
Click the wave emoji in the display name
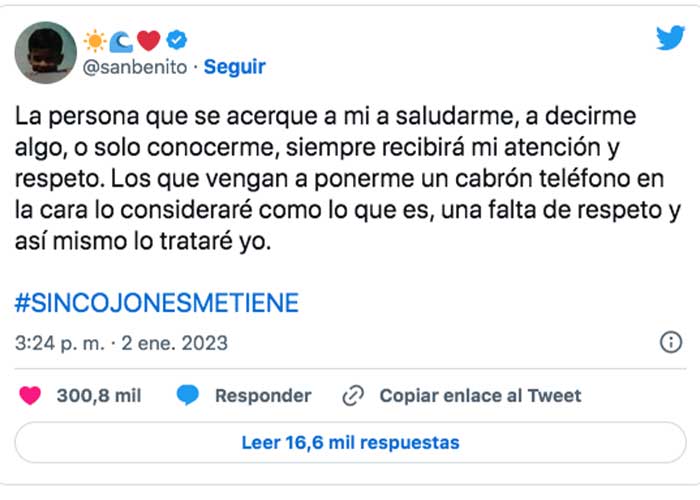pos(122,40)
